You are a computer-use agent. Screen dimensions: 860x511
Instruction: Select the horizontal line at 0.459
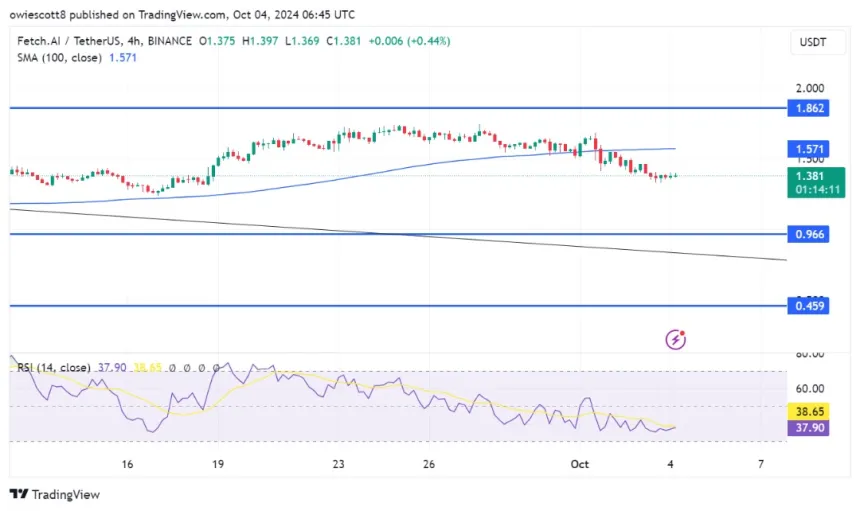pyautogui.click(x=400, y=306)
